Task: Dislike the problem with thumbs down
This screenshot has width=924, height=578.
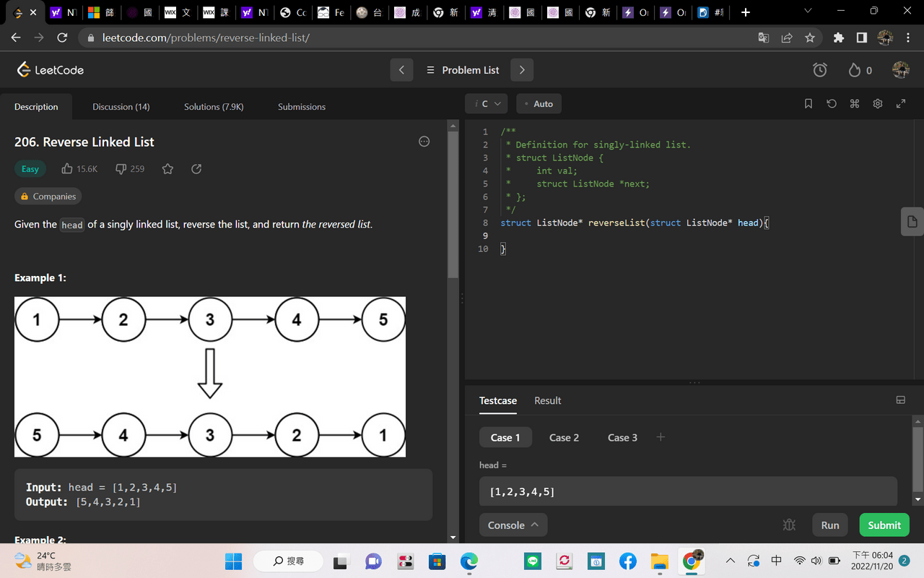Action: 121,169
